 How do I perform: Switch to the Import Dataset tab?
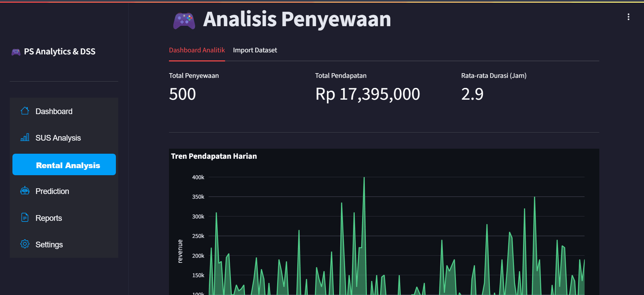(x=255, y=50)
